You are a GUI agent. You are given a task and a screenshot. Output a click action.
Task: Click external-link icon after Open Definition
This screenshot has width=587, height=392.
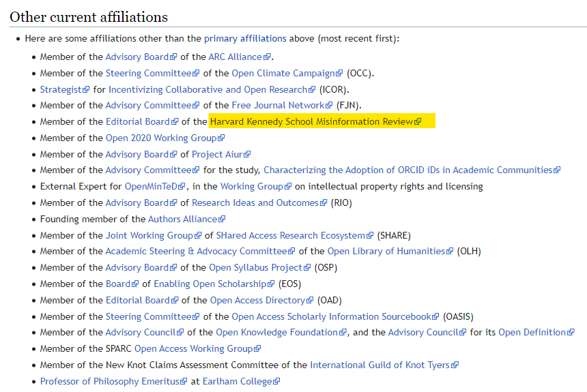tap(571, 333)
